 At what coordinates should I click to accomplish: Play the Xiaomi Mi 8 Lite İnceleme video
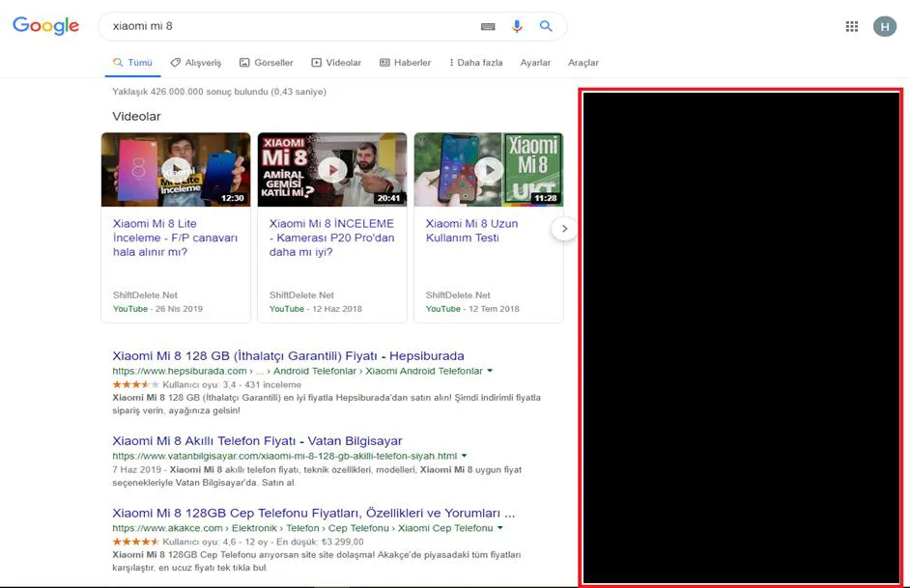tap(176, 169)
